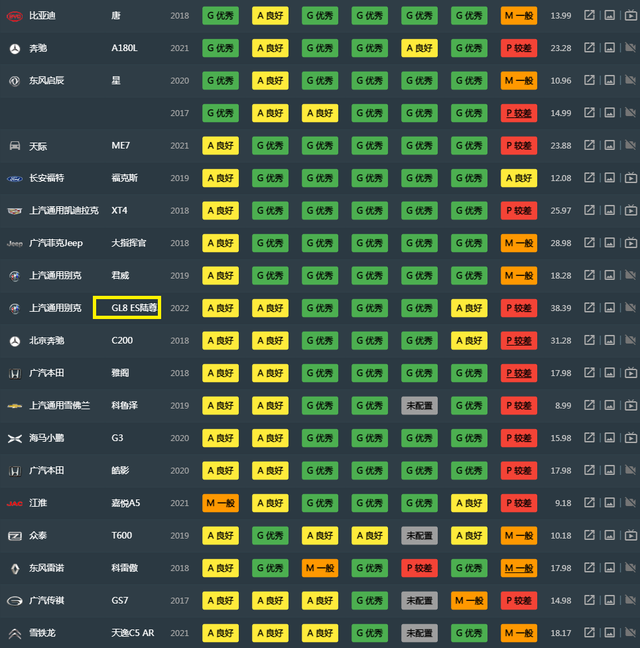Image resolution: width=640 pixels, height=648 pixels.
Task: Open external link icon for 东风启辰 星
Action: 589,81
